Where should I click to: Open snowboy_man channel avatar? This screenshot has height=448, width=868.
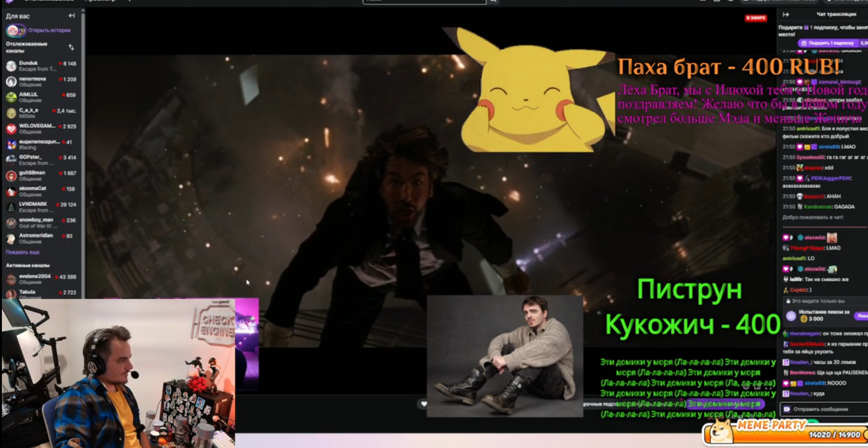point(11,222)
